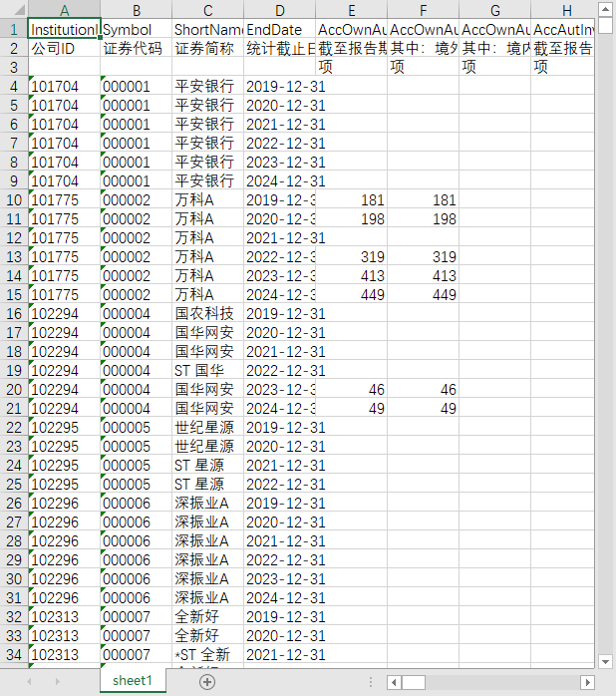This screenshot has width=616, height=696.
Task: Select 万科A cell in row 15
Action: (x=208, y=294)
